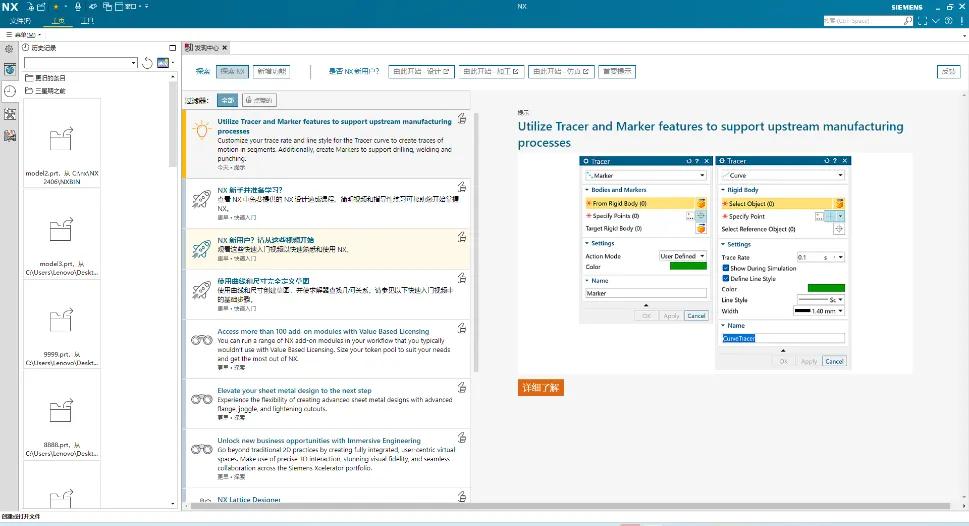Expand the ribbon options chevron at top right
This screenshot has width=969, height=526.
click(936, 21)
